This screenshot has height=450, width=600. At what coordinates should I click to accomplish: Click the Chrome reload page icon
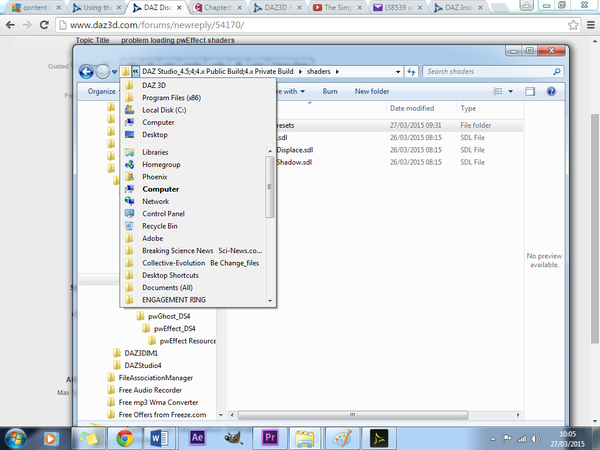(44, 25)
